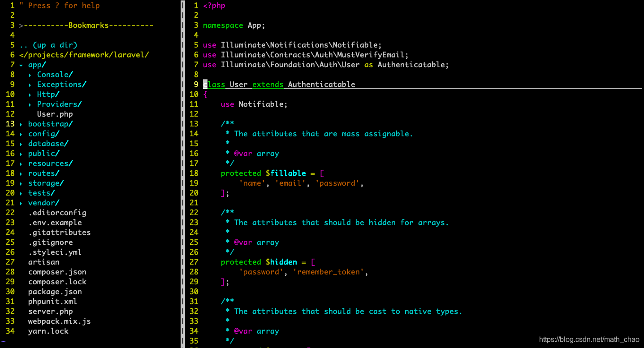This screenshot has height=348, width=644.
Task: Click the 'class User extends Authenticatable' line
Action: (279, 85)
